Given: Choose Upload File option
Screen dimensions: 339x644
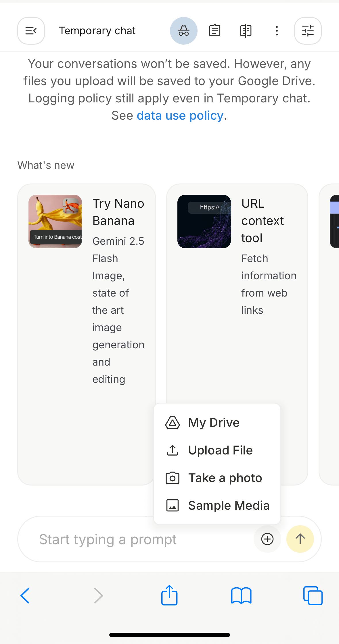Looking at the screenshot, I should pyautogui.click(x=220, y=450).
